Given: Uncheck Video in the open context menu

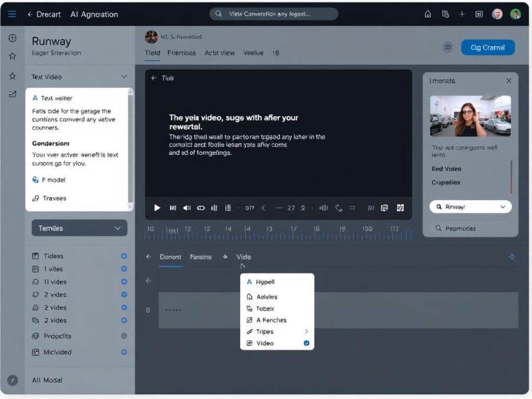Looking at the screenshot, I should (x=273, y=343).
